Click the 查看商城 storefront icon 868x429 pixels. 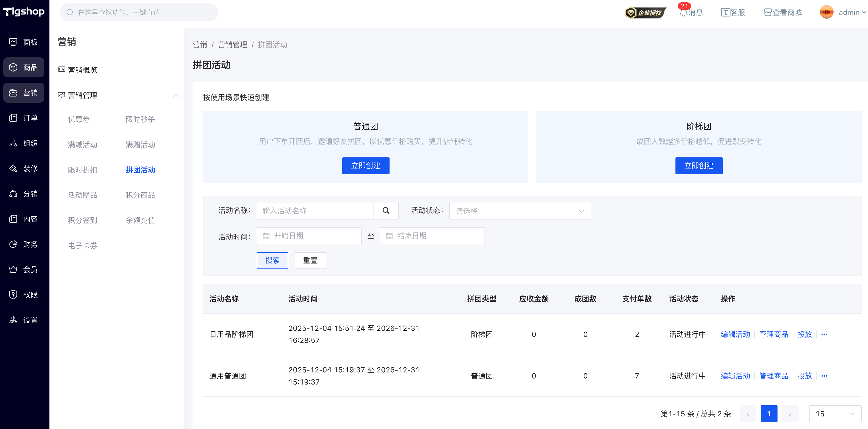click(767, 13)
